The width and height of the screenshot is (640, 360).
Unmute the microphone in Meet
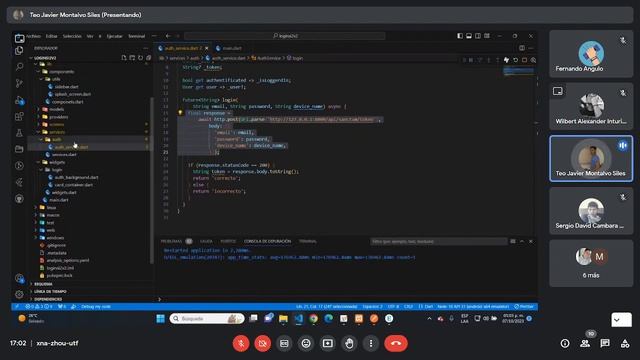click(241, 344)
